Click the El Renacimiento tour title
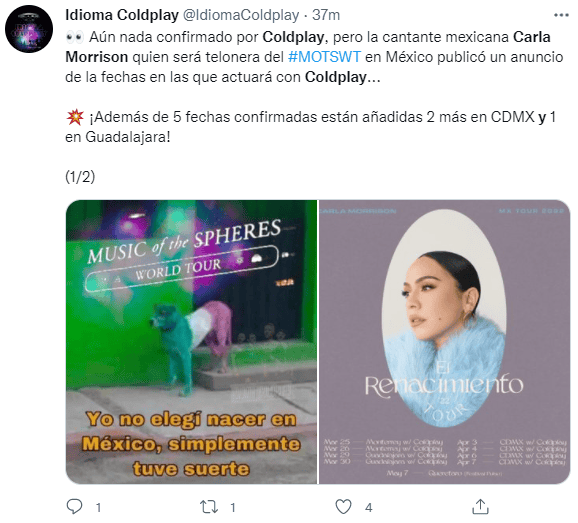Viewport: 578px width, 523px height. point(444,385)
